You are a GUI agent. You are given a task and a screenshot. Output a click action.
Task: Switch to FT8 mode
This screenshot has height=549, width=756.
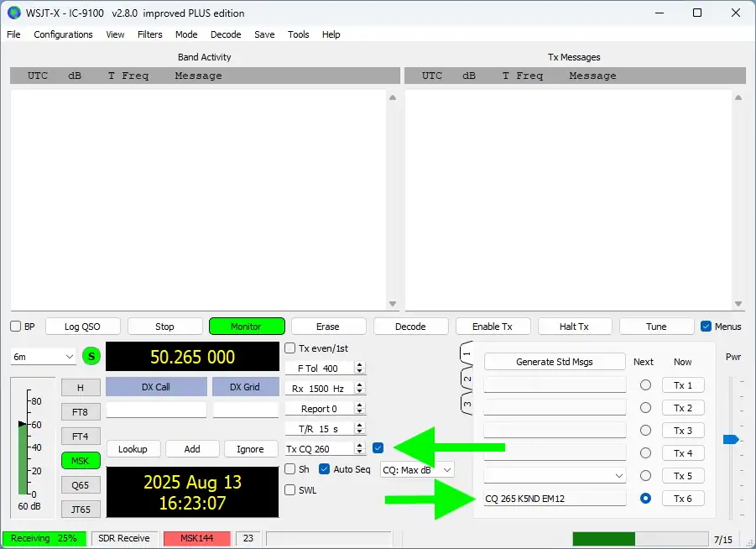80,412
